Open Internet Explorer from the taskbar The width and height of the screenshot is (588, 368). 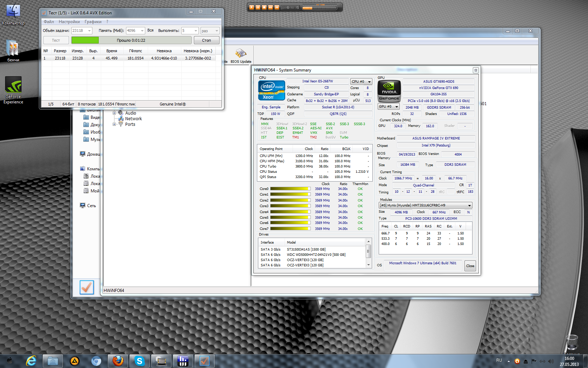[x=31, y=361]
